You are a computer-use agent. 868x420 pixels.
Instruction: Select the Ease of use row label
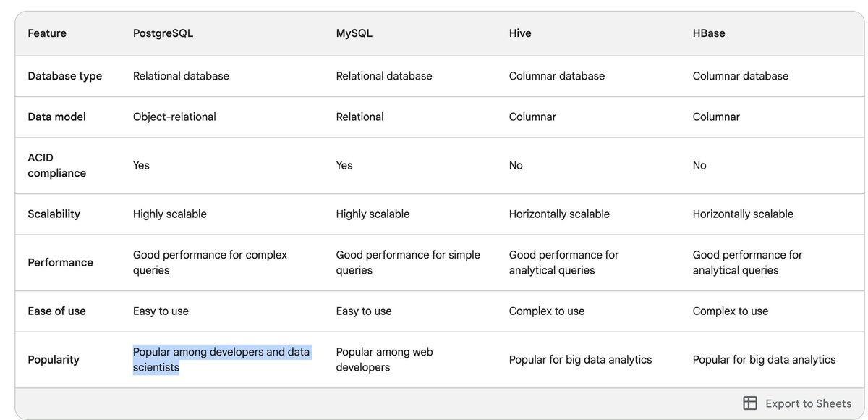coord(56,311)
